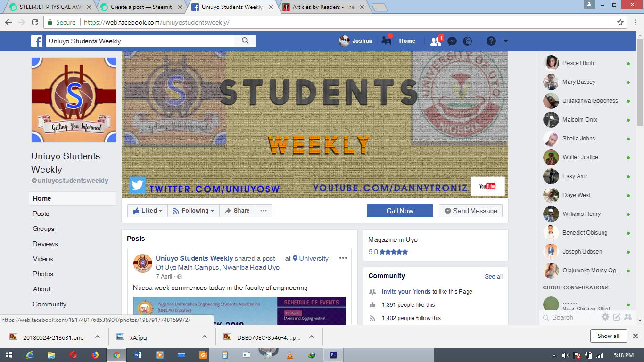
Task: Toggle Following for Uniuyo Students Weekly
Action: 193,210
